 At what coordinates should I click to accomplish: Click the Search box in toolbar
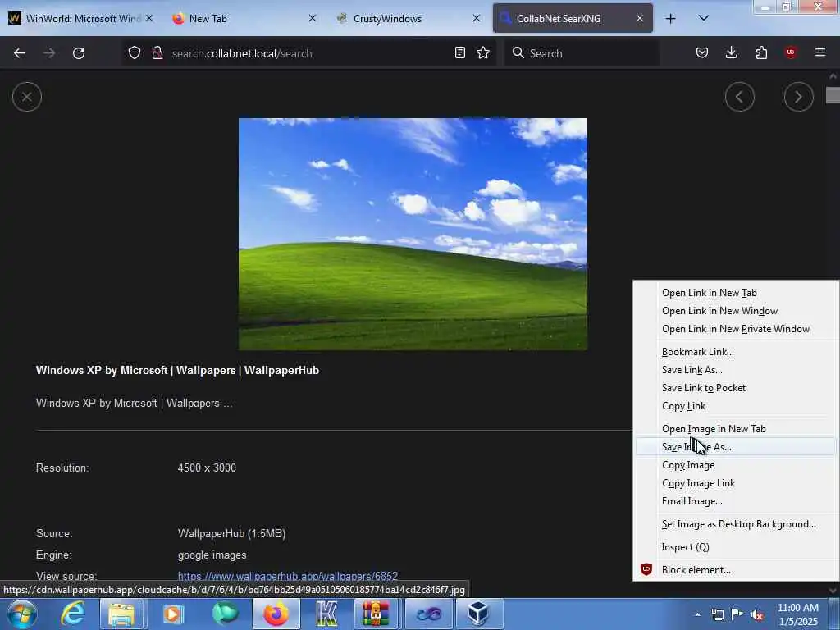(582, 53)
